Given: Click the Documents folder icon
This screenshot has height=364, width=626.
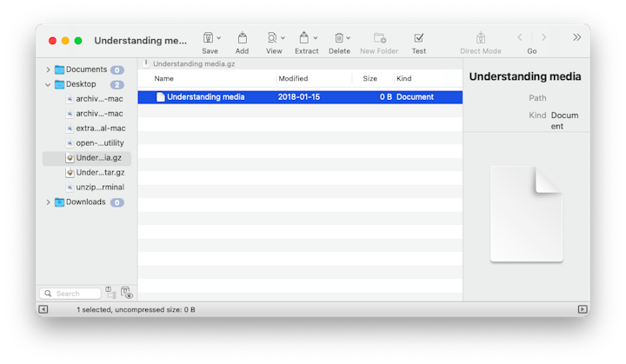Looking at the screenshot, I should point(59,69).
